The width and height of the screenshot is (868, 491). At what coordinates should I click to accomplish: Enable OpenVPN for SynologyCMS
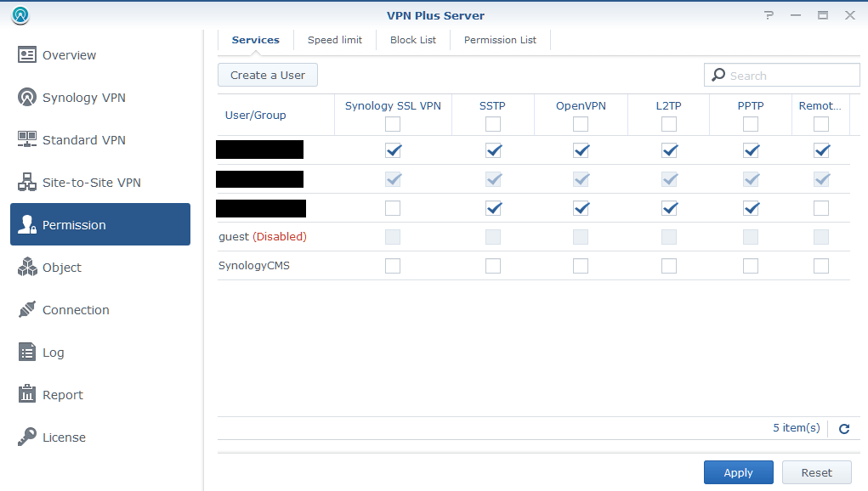[x=581, y=265]
